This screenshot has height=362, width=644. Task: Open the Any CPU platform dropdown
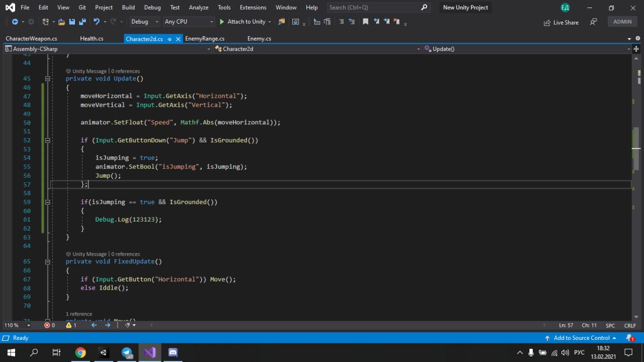click(x=189, y=22)
